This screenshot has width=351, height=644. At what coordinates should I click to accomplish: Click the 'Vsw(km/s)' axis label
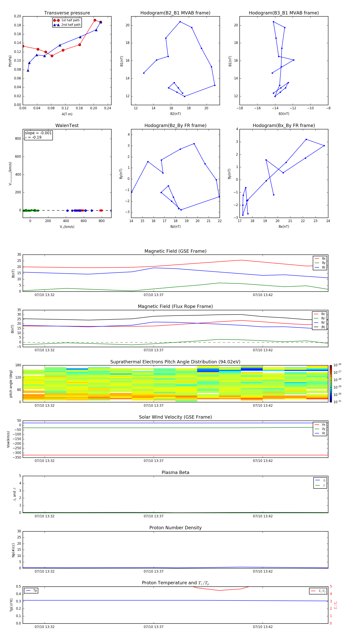pos(8,439)
